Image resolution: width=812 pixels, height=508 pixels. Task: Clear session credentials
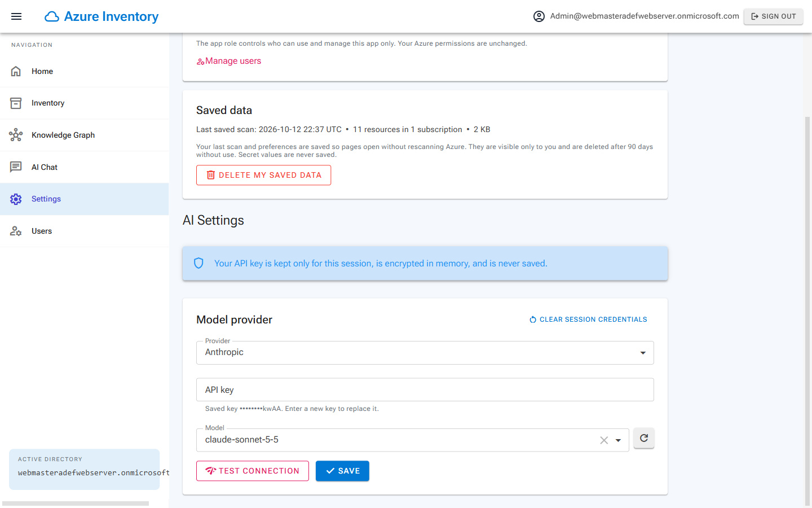click(x=588, y=319)
